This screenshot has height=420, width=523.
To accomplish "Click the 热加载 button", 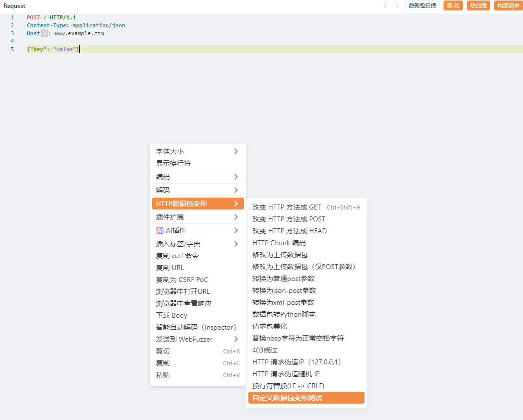I will click(x=478, y=5).
